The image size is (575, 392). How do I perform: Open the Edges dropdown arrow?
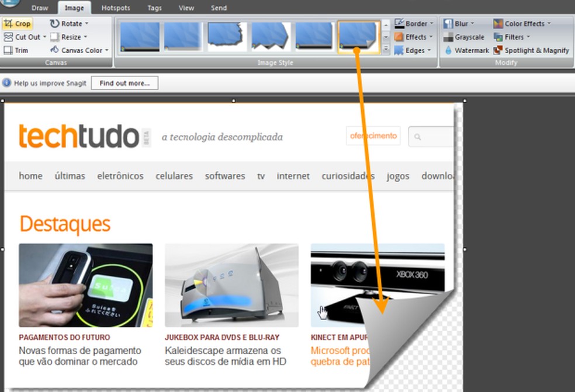[x=429, y=50]
